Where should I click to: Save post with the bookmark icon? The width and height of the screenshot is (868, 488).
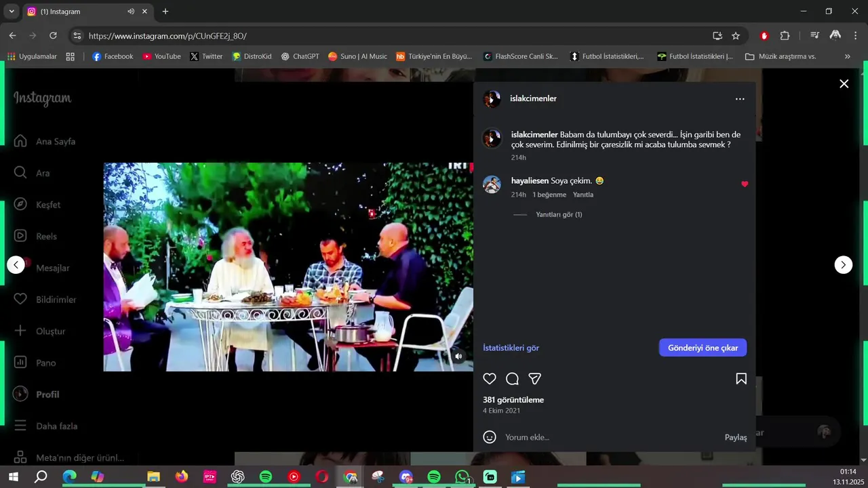741,379
